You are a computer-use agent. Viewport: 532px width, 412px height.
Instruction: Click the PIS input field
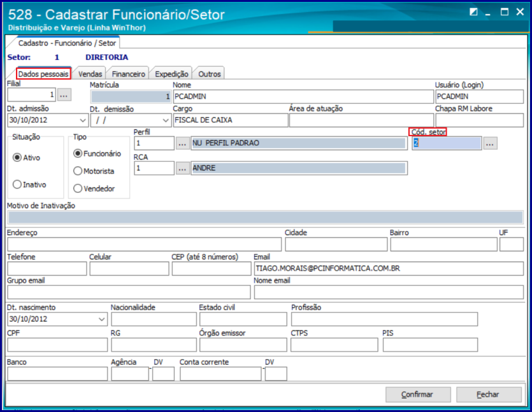(x=430, y=345)
